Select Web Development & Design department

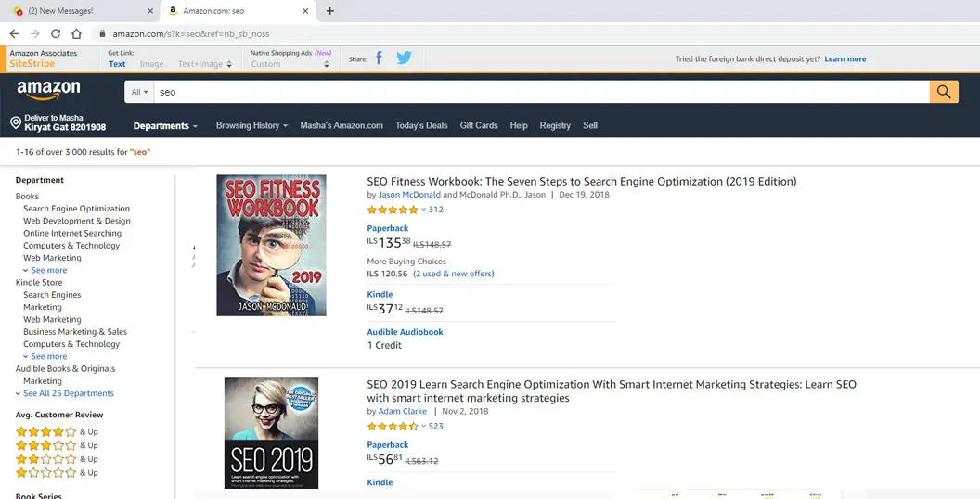(77, 221)
